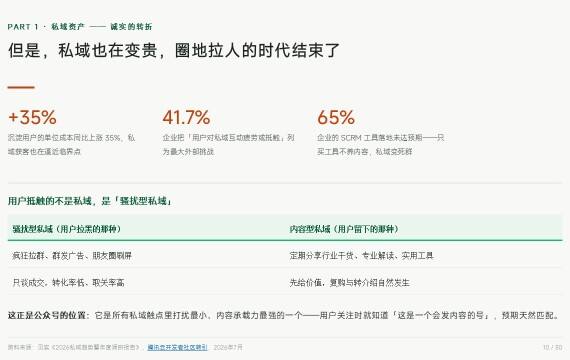Click the description under 41.7% stat

click(x=228, y=144)
